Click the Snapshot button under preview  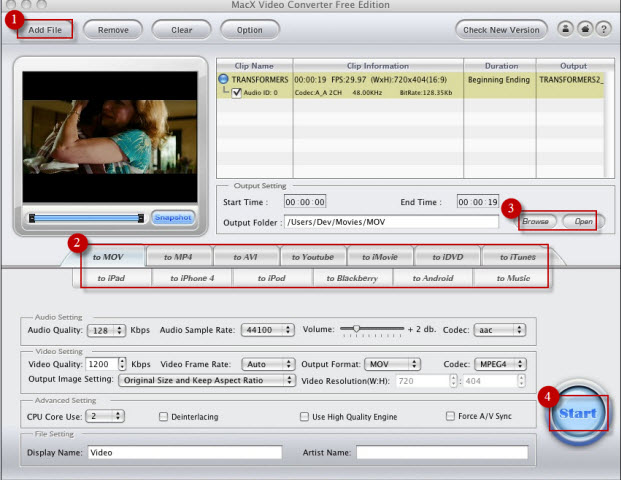tap(173, 217)
